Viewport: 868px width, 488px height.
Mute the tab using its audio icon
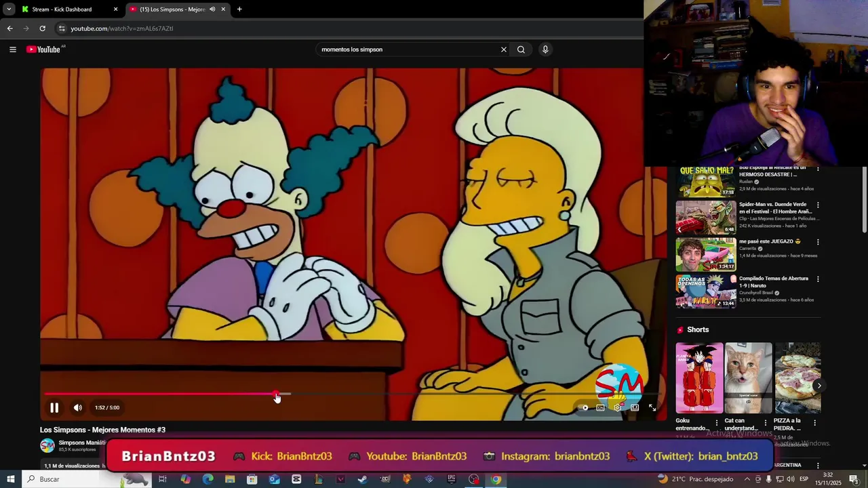click(212, 9)
